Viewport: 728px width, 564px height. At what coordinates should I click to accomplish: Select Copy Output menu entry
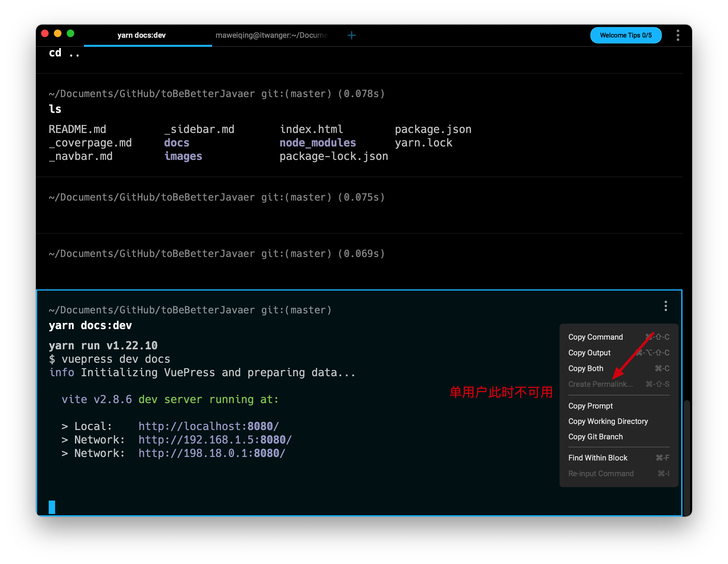pos(589,353)
